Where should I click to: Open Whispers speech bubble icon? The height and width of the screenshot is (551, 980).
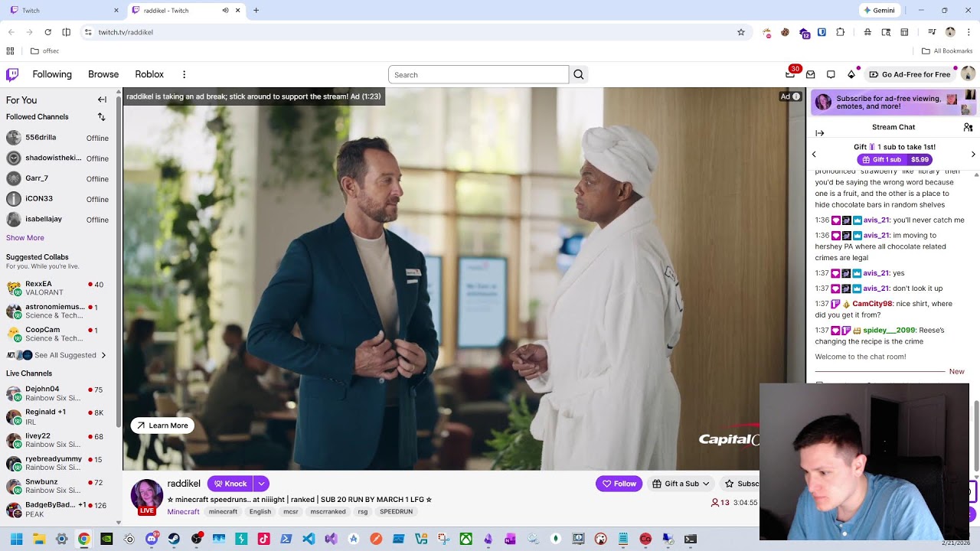click(x=831, y=74)
